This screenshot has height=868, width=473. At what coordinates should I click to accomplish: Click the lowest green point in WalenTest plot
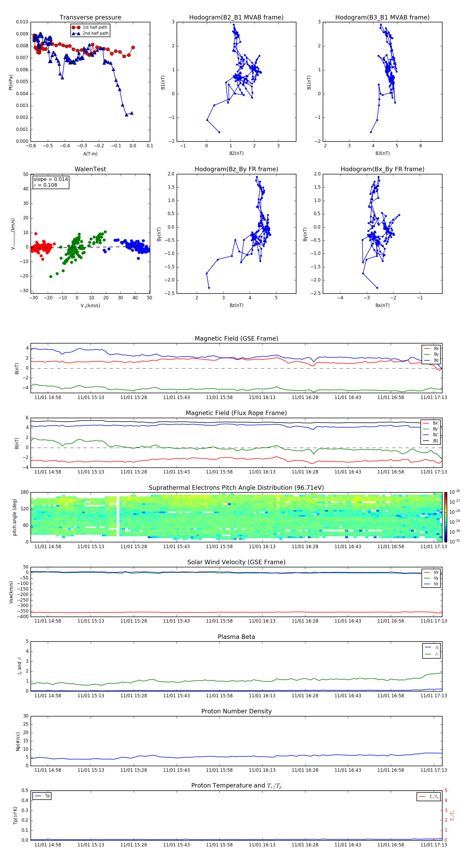point(51,277)
